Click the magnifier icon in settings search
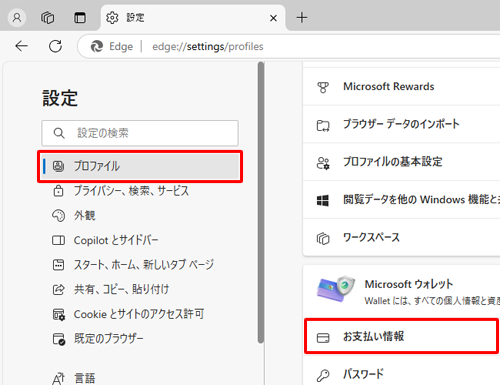 59,133
